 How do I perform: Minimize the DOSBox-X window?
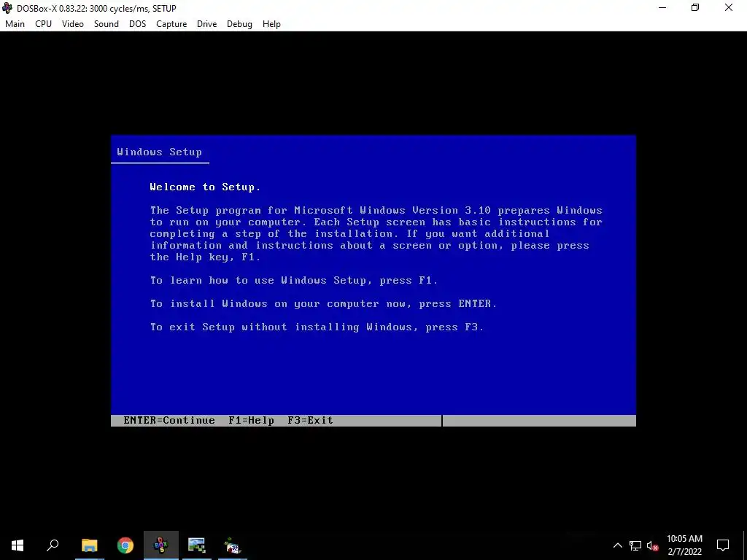[x=662, y=7]
